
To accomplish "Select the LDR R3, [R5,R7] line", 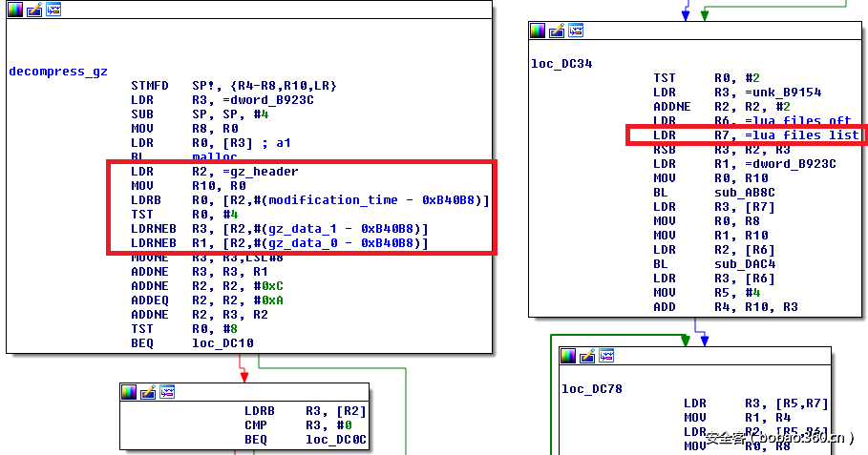I will tap(756, 403).
